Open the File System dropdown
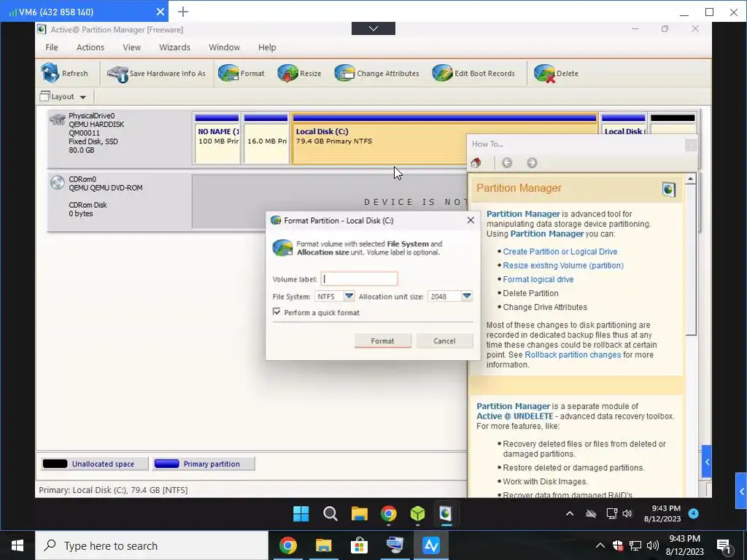The height and width of the screenshot is (560, 747). click(349, 296)
